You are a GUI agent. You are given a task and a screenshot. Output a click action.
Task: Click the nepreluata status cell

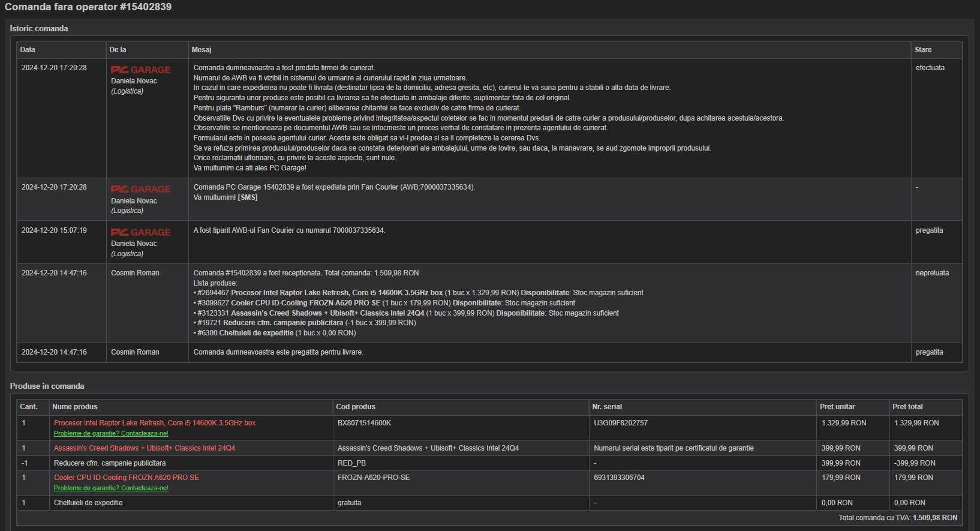(933, 273)
